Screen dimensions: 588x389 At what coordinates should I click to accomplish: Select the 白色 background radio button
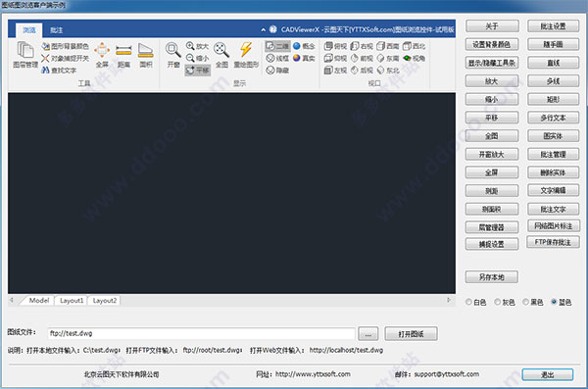tap(468, 302)
